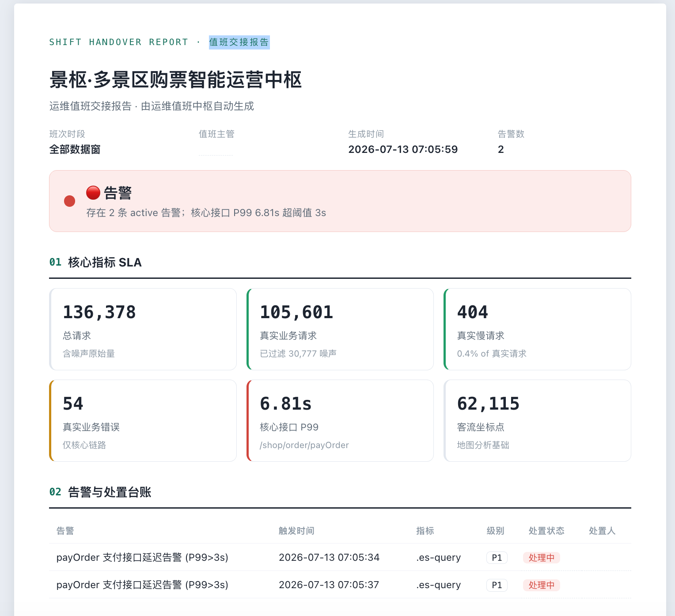This screenshot has width=675, height=616.
Task: Click .es-query in the 07:05:37 row
Action: coord(438,585)
